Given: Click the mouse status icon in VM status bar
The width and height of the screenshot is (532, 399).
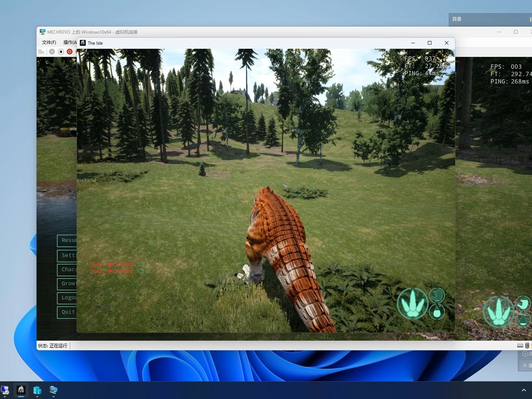Looking at the screenshot, I should point(527,345).
